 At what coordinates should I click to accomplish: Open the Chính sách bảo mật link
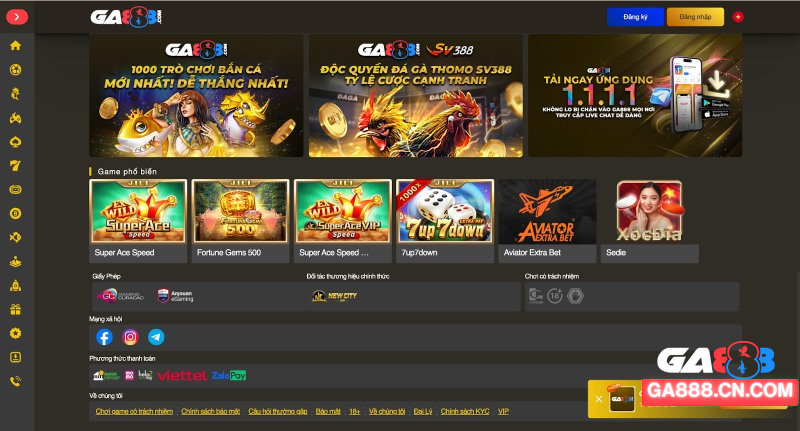(x=210, y=411)
